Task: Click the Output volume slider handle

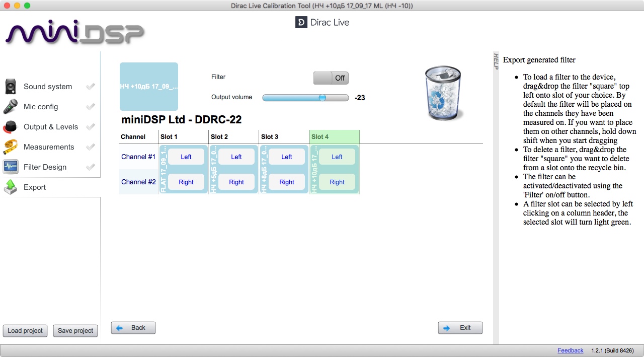Action: point(323,98)
